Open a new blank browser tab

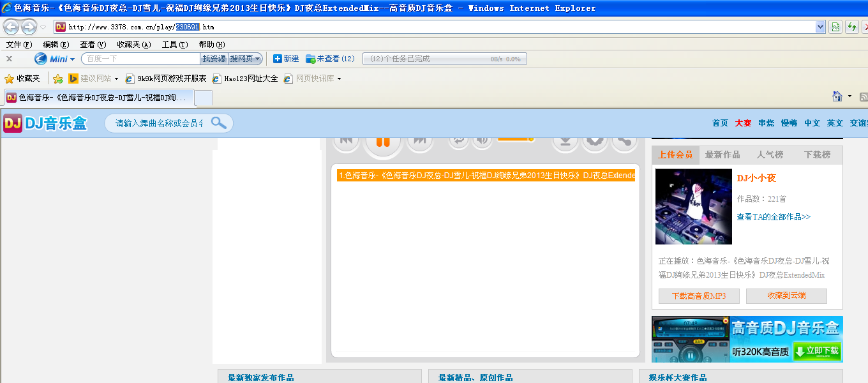point(204,98)
